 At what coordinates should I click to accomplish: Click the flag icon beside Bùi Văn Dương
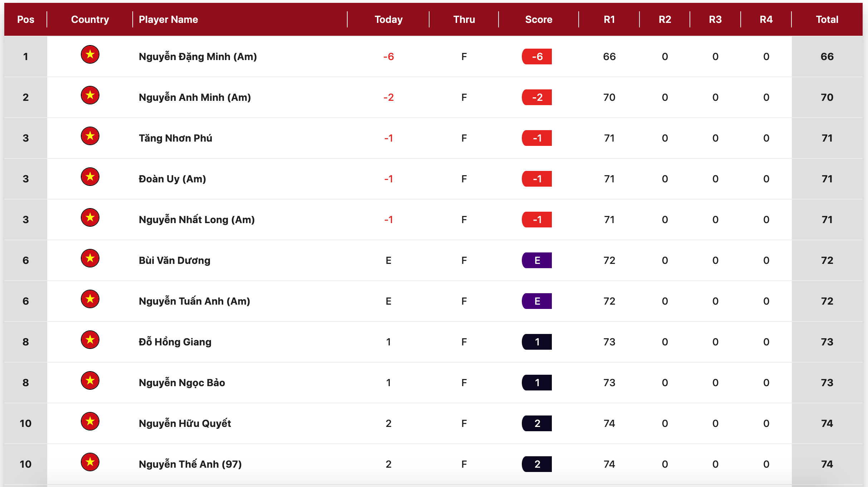90,258
